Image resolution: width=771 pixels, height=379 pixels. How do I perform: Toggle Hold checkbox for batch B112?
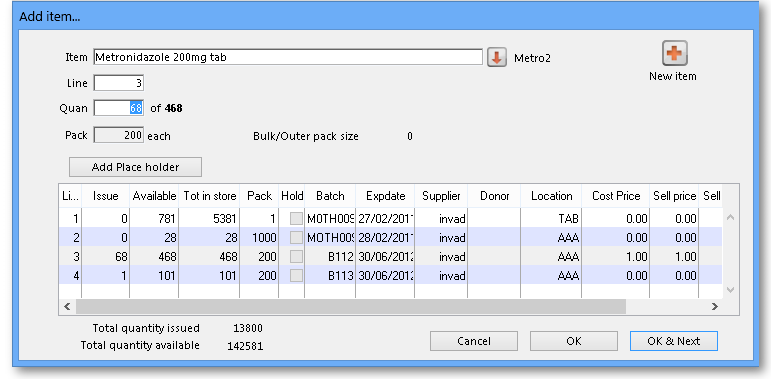tap(296, 257)
